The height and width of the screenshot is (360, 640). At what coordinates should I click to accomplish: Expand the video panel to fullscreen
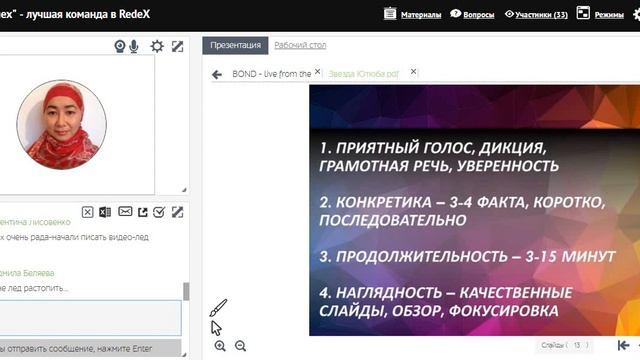178,47
